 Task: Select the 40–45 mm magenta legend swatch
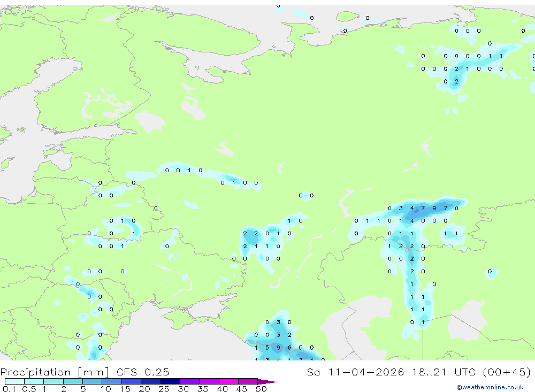228,381
